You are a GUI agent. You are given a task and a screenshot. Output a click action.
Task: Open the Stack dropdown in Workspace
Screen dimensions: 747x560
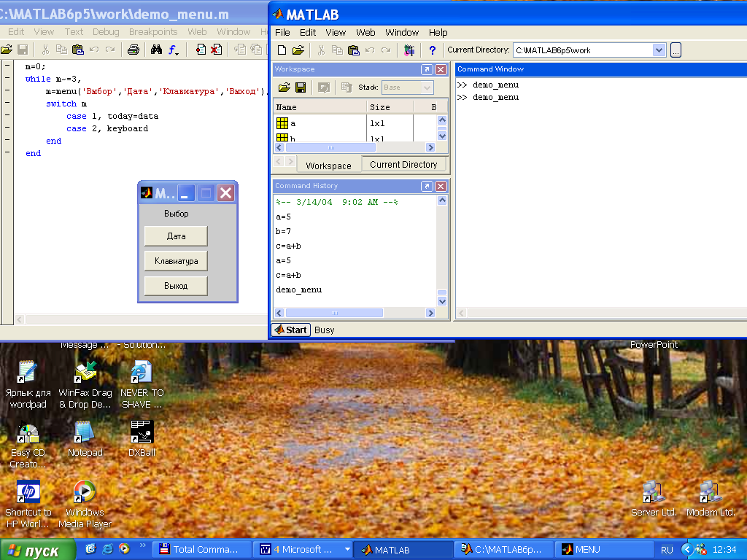[427, 87]
